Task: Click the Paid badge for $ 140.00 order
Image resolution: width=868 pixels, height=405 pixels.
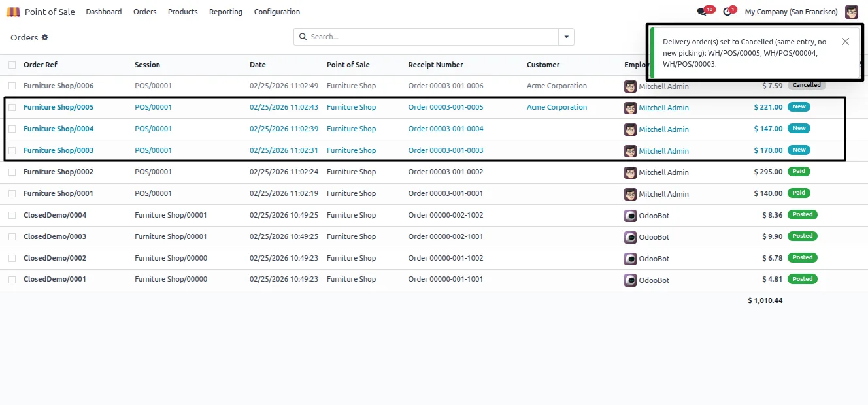Action: 799,193
